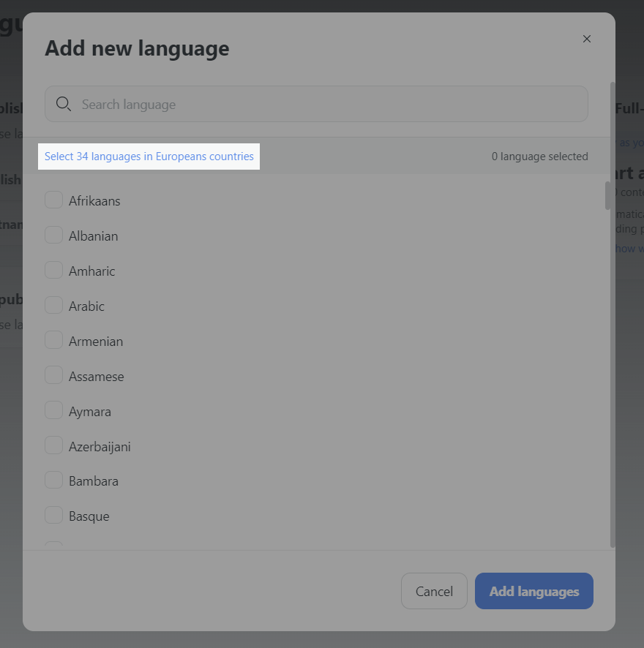Enable the Amharic checkbox
644x648 pixels.
[54, 270]
